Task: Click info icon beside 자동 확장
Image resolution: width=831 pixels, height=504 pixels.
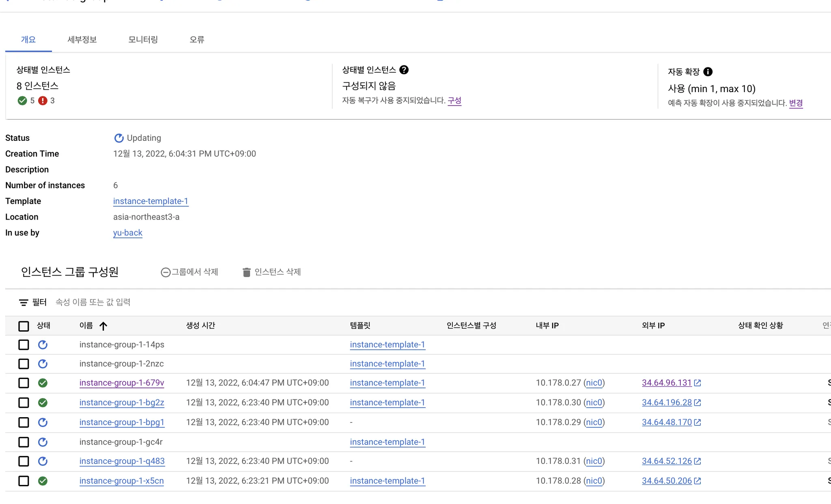Action: coord(708,72)
